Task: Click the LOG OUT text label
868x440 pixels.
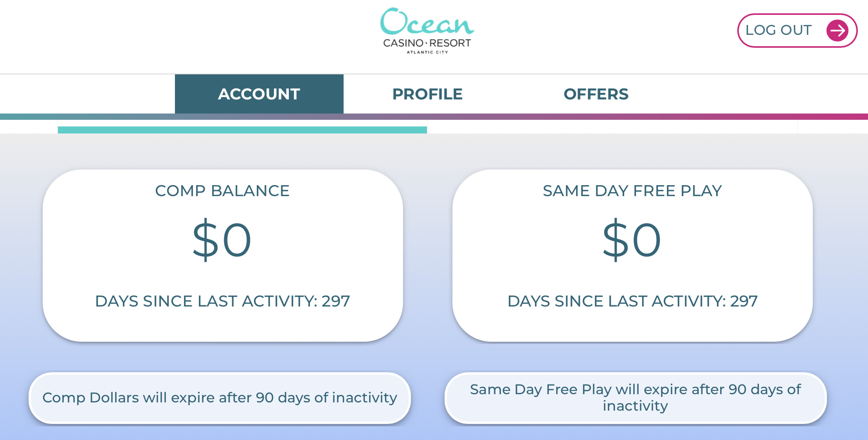Action: (778, 30)
